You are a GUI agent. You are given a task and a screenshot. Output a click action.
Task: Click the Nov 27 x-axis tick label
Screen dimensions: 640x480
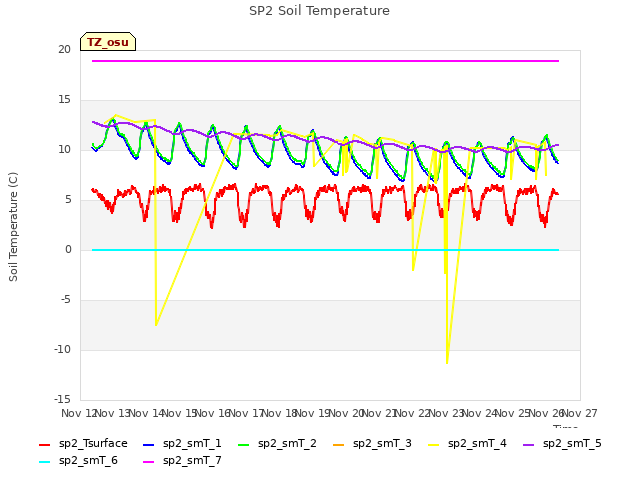tap(580, 413)
